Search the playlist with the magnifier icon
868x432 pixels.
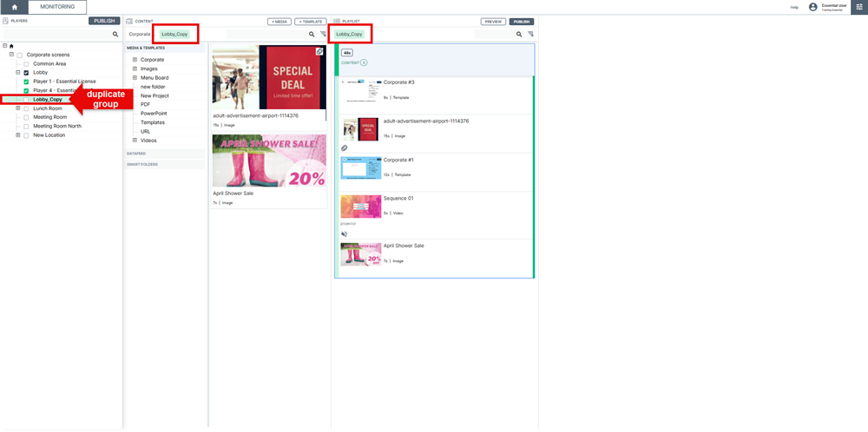pyautogui.click(x=519, y=35)
